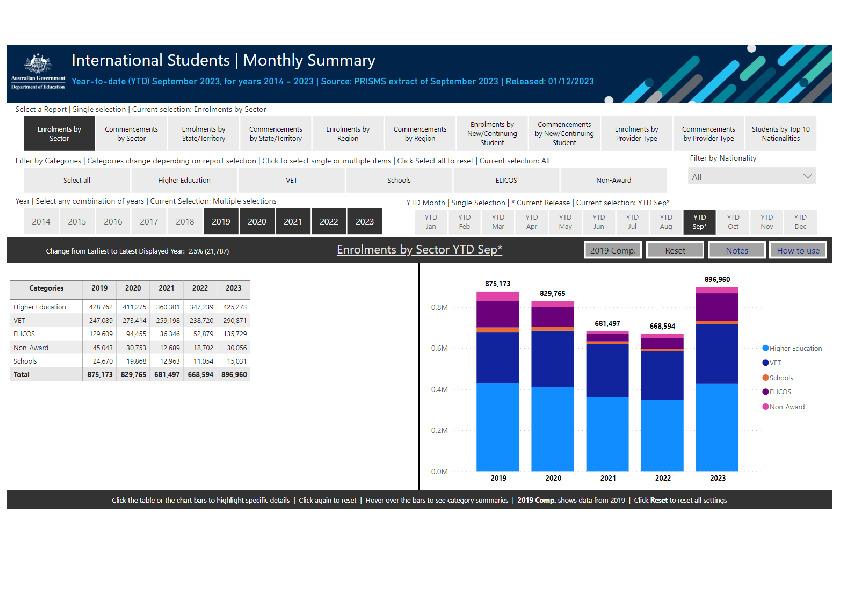Click Select all category filter

click(x=77, y=180)
